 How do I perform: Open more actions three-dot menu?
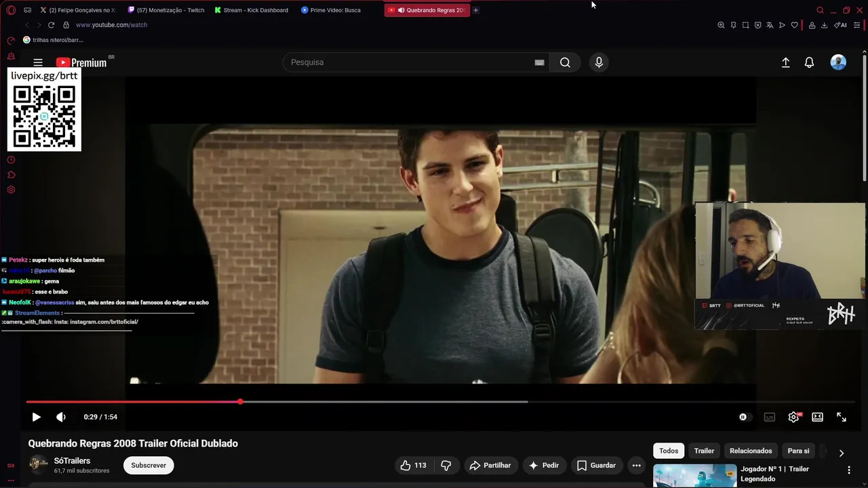click(636, 465)
